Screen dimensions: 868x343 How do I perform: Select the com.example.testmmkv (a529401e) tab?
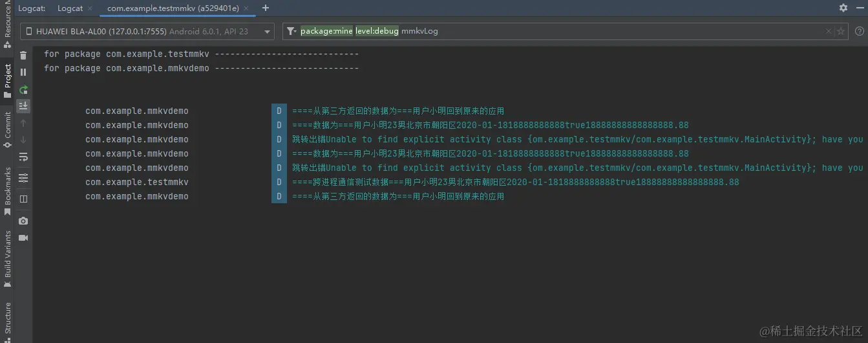[173, 8]
